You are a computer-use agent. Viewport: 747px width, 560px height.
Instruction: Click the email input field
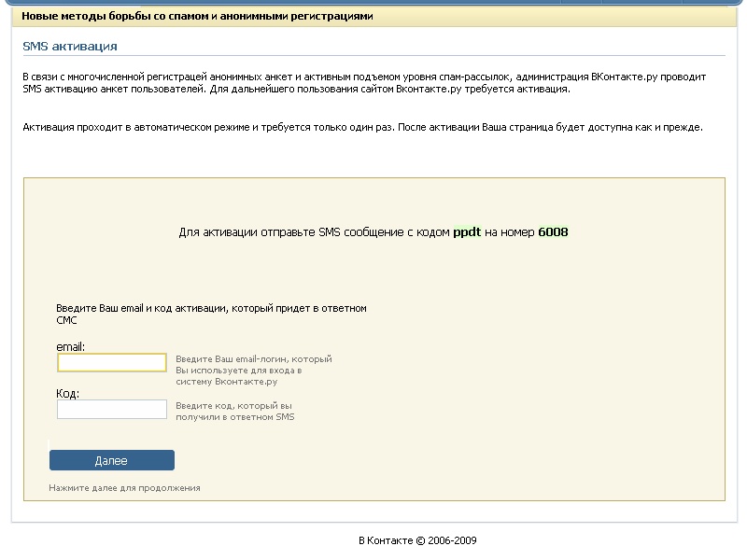[112, 362]
